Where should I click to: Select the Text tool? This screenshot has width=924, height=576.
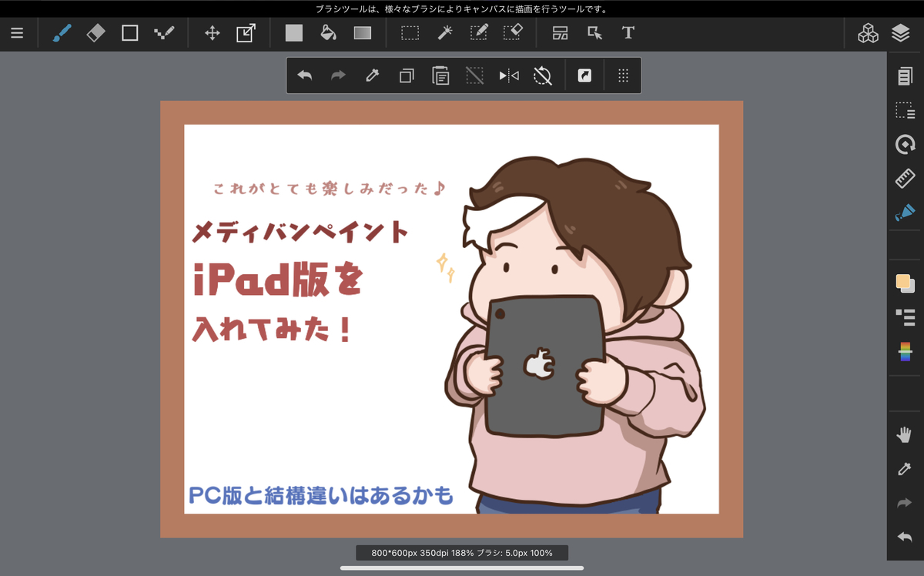(628, 33)
